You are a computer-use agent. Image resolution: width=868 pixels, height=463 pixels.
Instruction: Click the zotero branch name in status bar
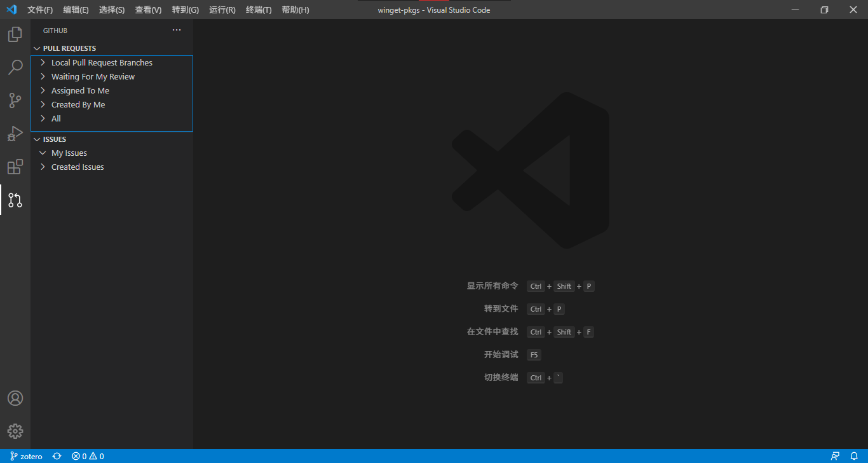(26, 456)
